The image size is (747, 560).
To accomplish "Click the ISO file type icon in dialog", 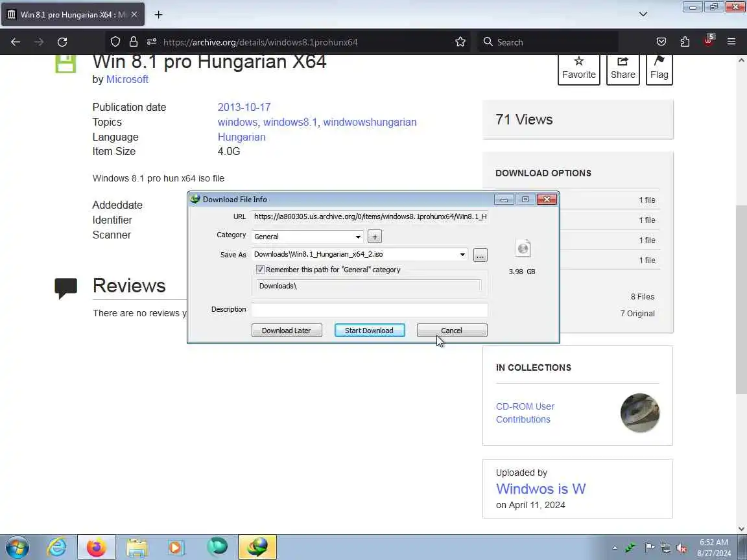I will point(523,248).
